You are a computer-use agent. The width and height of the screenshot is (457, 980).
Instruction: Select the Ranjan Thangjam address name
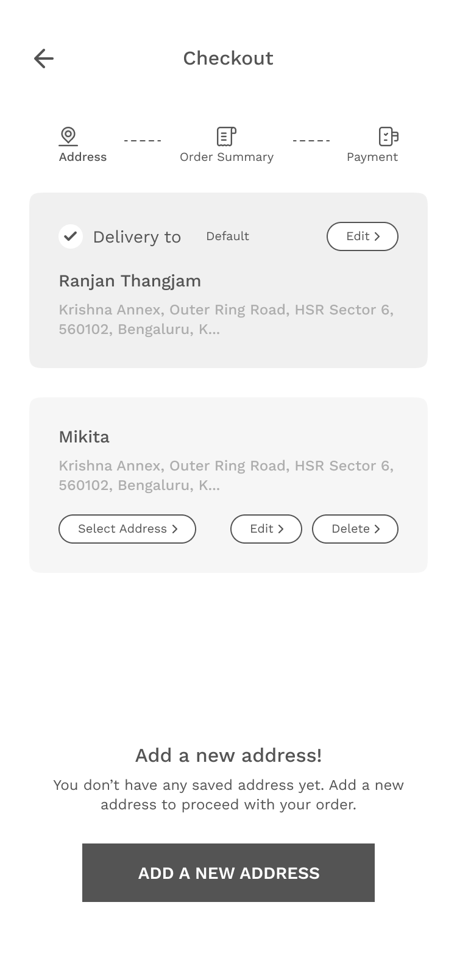tap(130, 281)
